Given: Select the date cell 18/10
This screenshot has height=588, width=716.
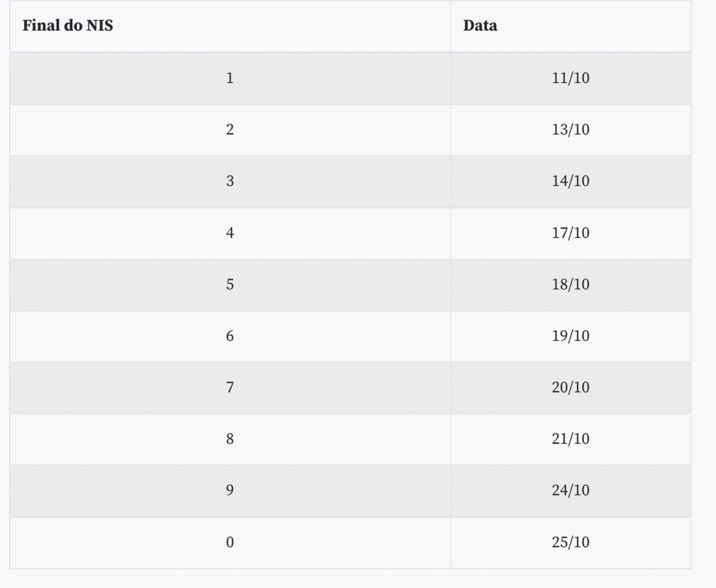Looking at the screenshot, I should 570,285.
